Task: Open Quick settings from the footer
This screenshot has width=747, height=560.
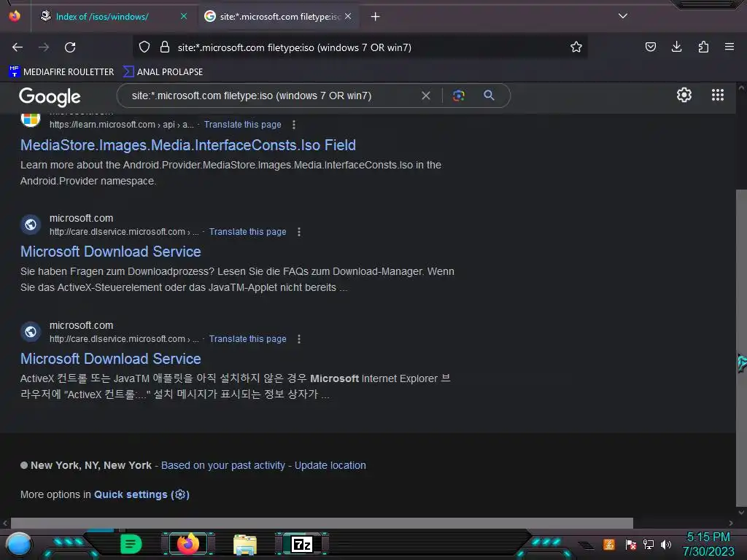Action: click(142, 494)
